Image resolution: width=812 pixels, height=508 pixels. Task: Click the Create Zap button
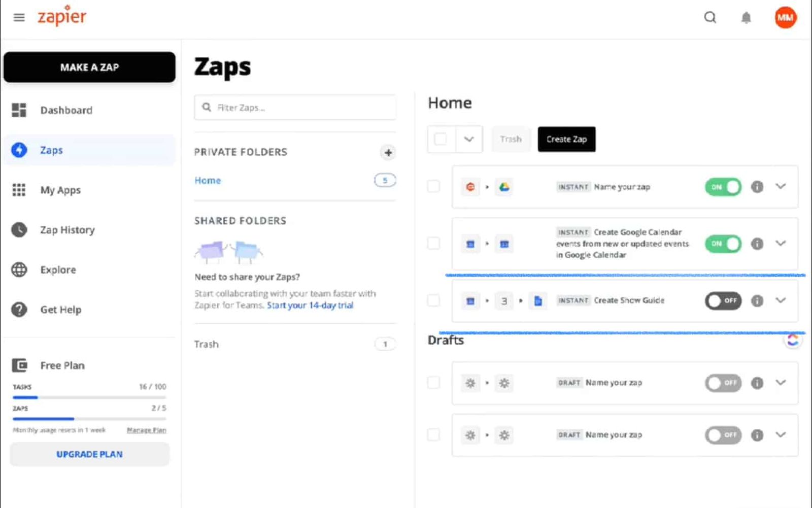[x=566, y=139]
